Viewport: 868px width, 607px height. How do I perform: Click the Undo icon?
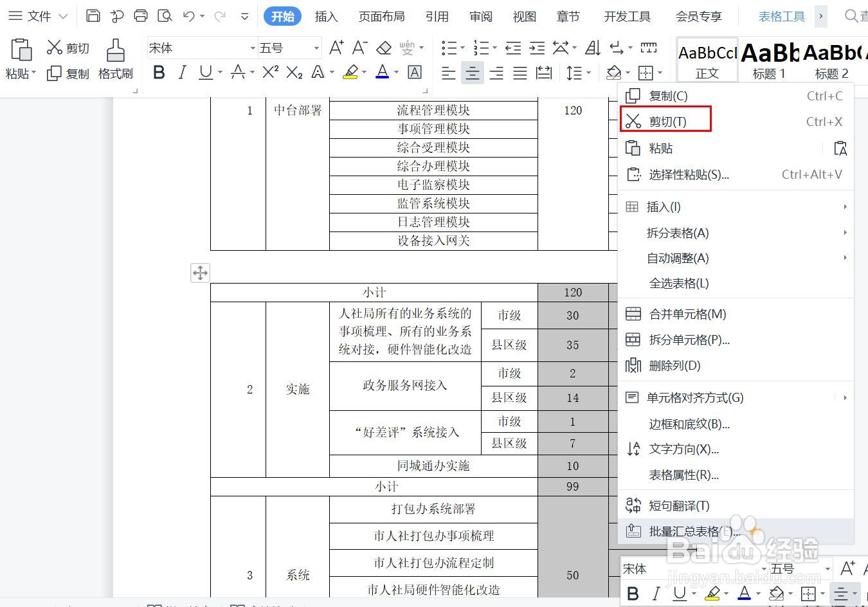tap(187, 15)
